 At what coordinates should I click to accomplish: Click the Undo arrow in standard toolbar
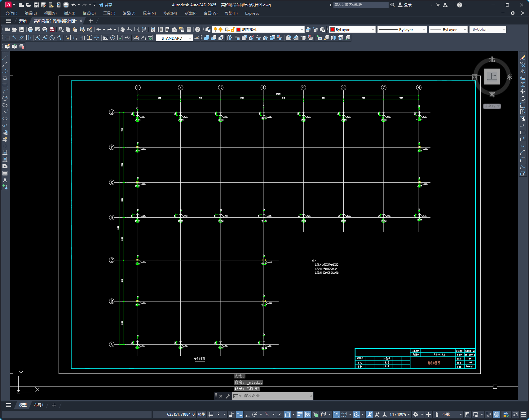tap(99, 29)
